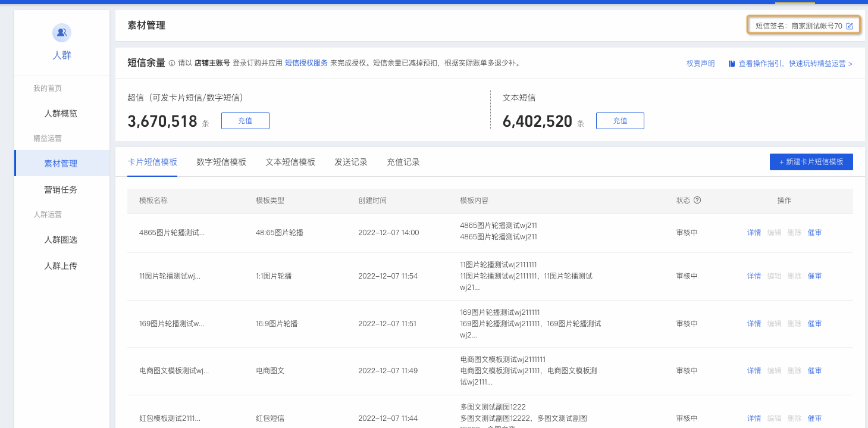Click the 模板内容 column header
The height and width of the screenshot is (428, 868).
pos(474,201)
